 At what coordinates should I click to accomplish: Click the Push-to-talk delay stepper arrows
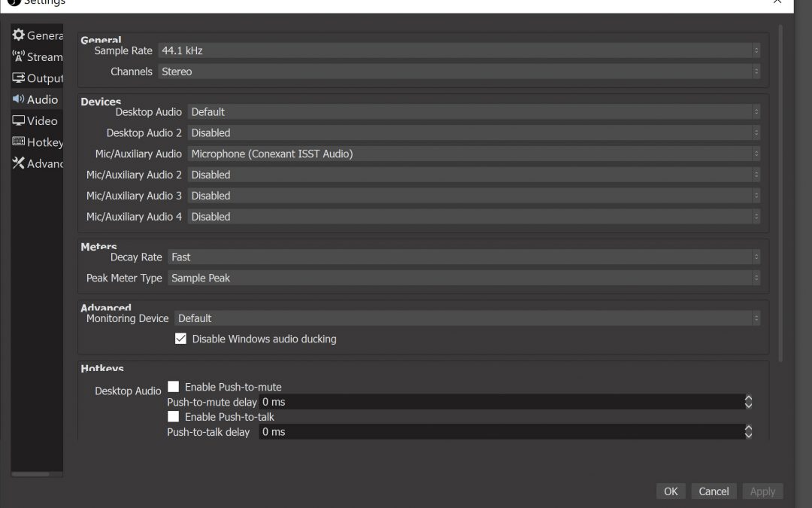(x=748, y=432)
